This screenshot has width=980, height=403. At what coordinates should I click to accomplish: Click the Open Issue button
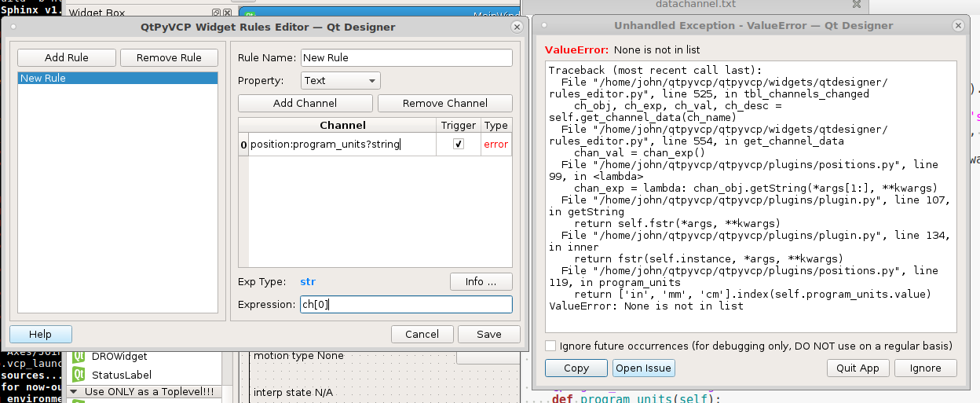643,368
